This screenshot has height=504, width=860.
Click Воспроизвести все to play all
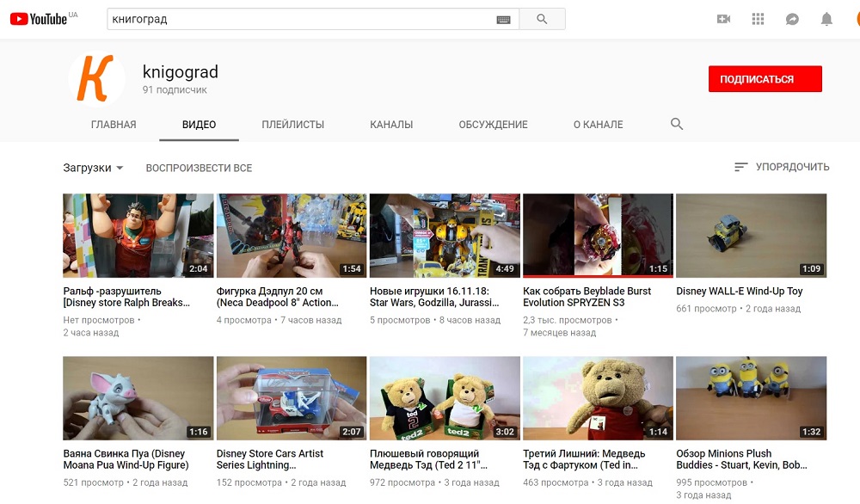199,168
